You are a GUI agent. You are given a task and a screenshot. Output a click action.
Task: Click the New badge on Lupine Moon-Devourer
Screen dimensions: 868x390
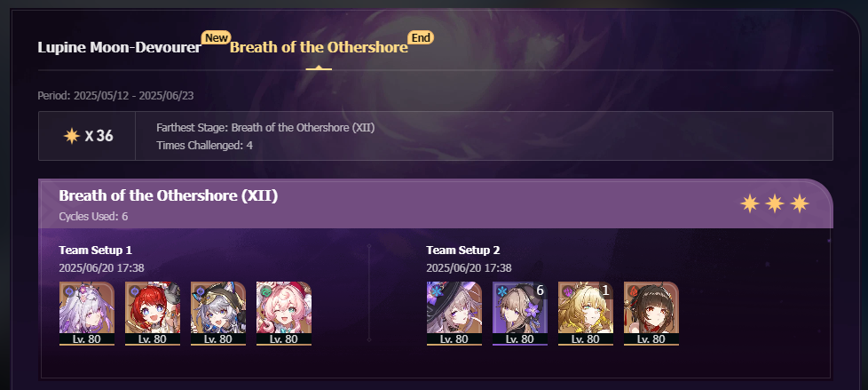(217, 37)
